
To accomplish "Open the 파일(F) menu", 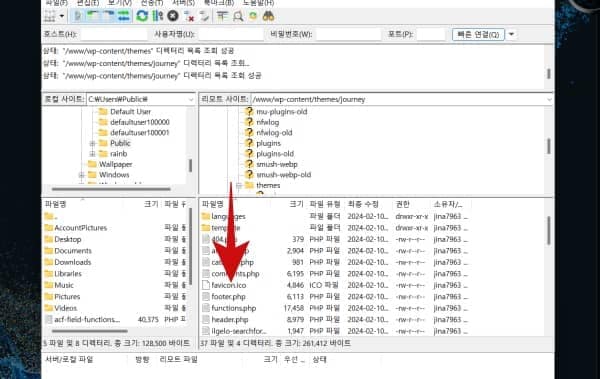I will pos(56,3).
